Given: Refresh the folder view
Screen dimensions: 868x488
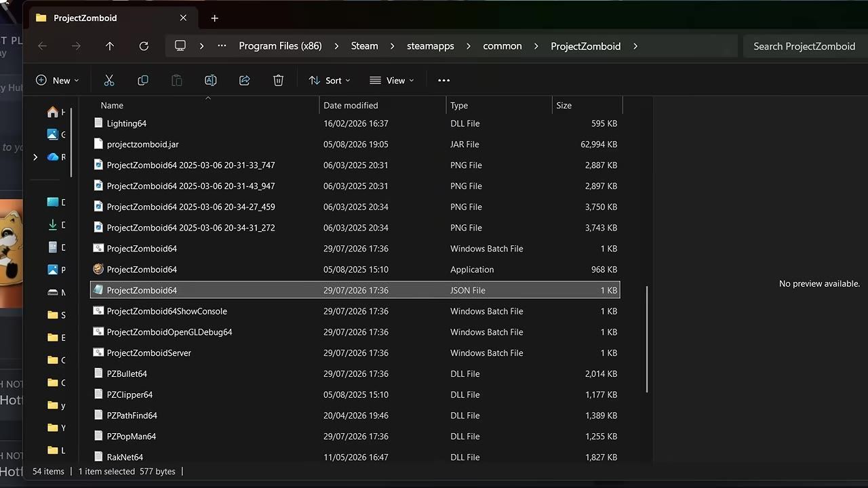Looking at the screenshot, I should click(x=144, y=46).
